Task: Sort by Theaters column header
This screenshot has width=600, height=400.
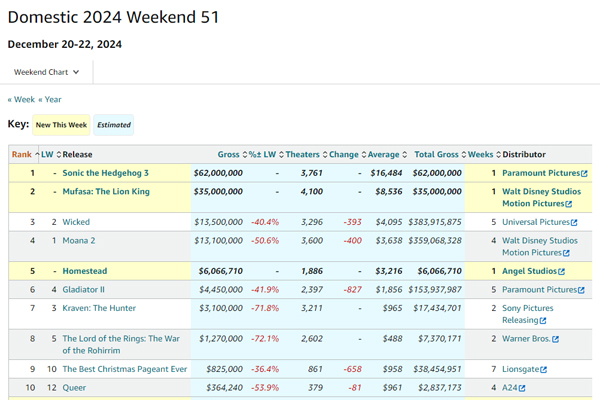Action: click(x=306, y=154)
